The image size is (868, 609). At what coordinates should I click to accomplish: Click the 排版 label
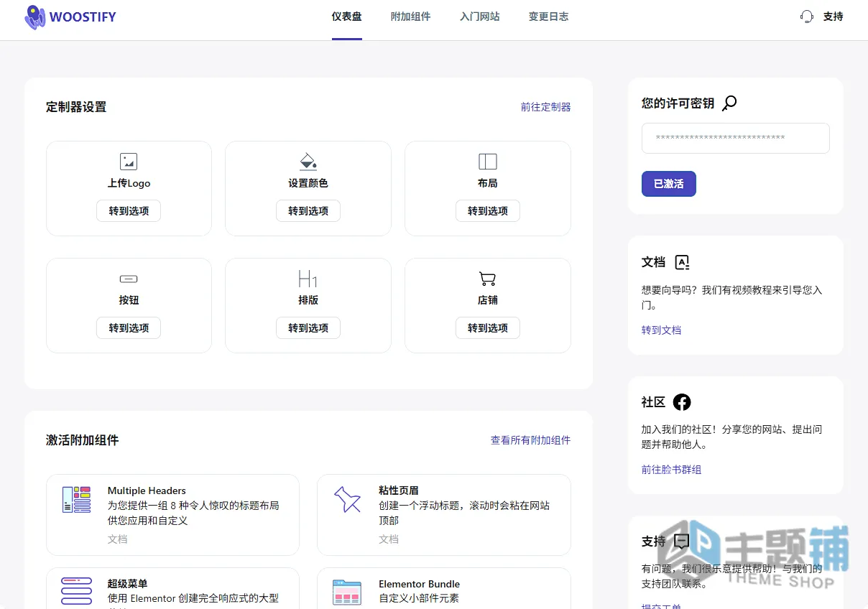308,300
